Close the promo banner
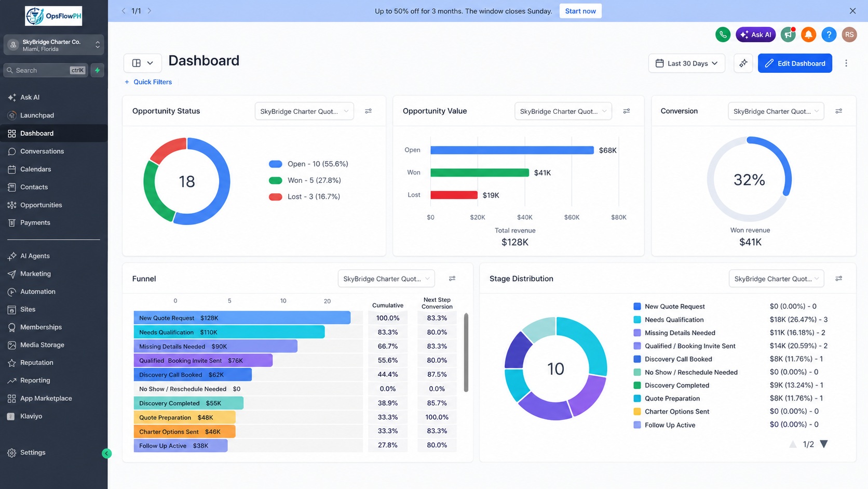868x489 pixels. pyautogui.click(x=852, y=11)
